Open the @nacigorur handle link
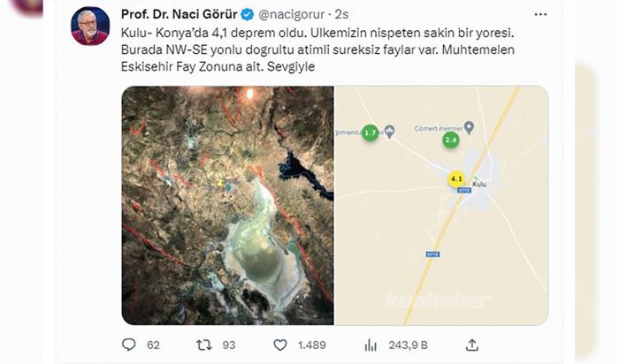The height and width of the screenshot is (364, 619). coord(291,15)
